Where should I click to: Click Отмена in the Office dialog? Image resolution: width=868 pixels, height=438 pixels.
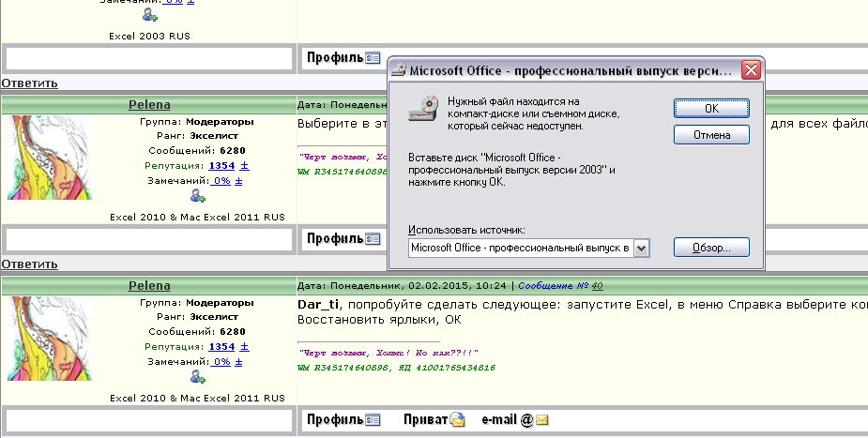coord(711,135)
